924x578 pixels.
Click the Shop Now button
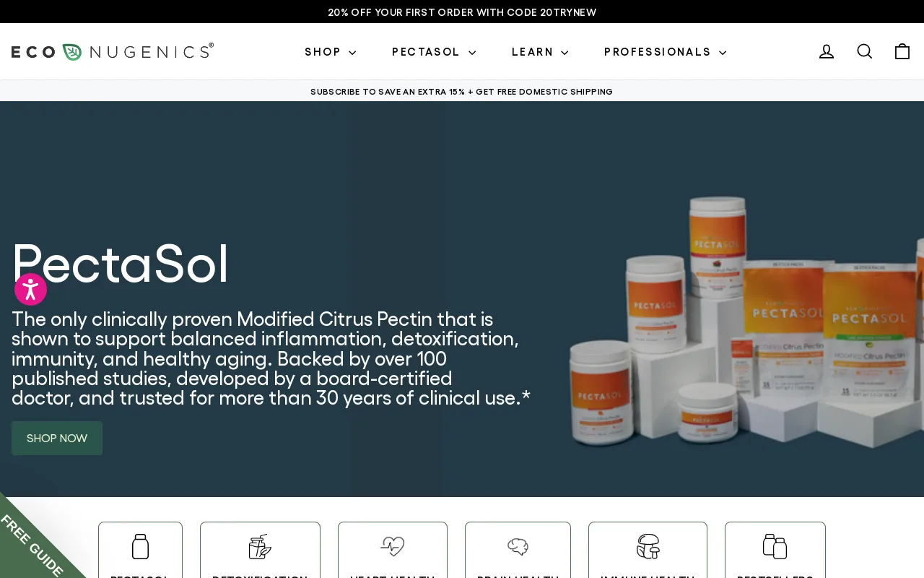click(x=57, y=438)
